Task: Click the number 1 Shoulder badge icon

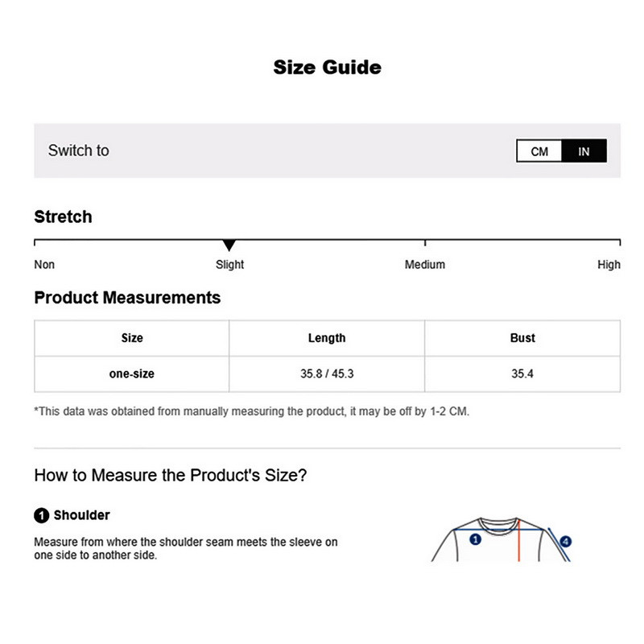Action: (x=41, y=516)
